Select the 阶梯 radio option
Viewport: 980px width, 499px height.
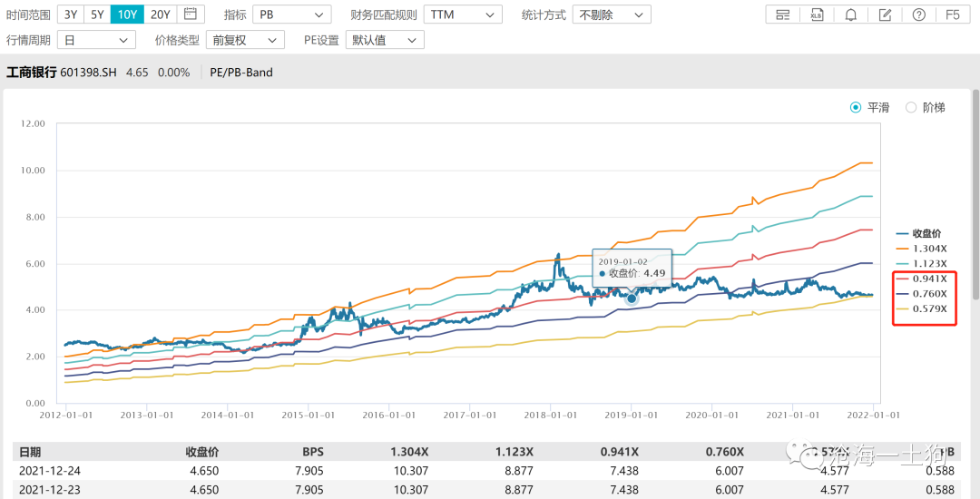tap(926, 107)
